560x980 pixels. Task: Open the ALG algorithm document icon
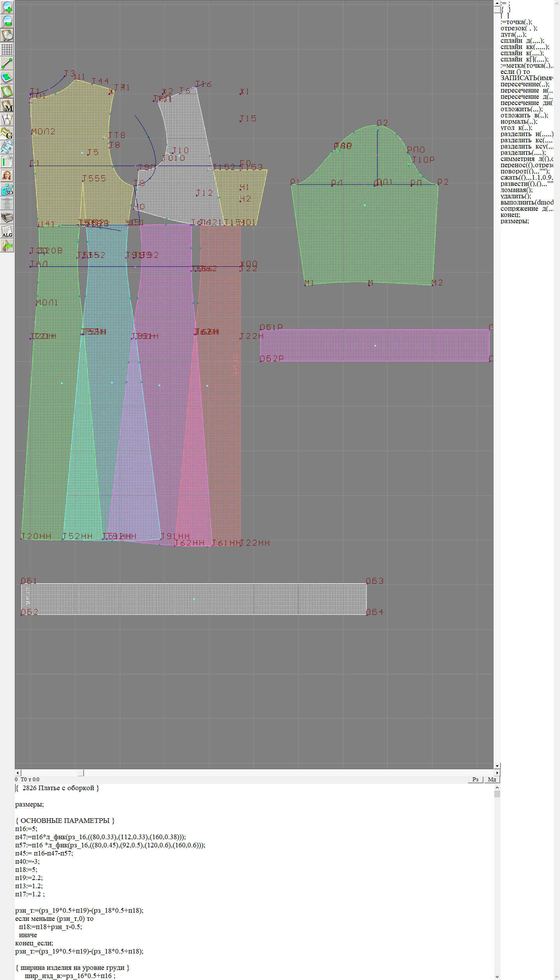(x=7, y=231)
